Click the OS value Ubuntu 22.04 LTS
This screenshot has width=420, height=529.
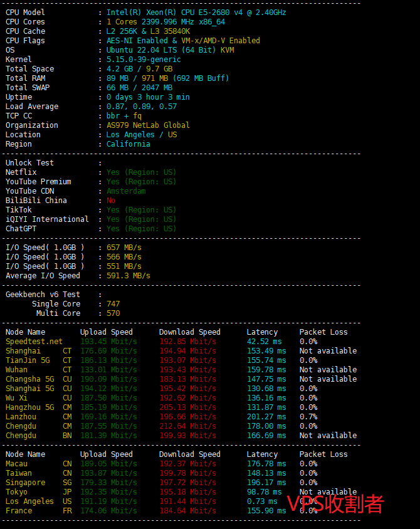[161, 50]
